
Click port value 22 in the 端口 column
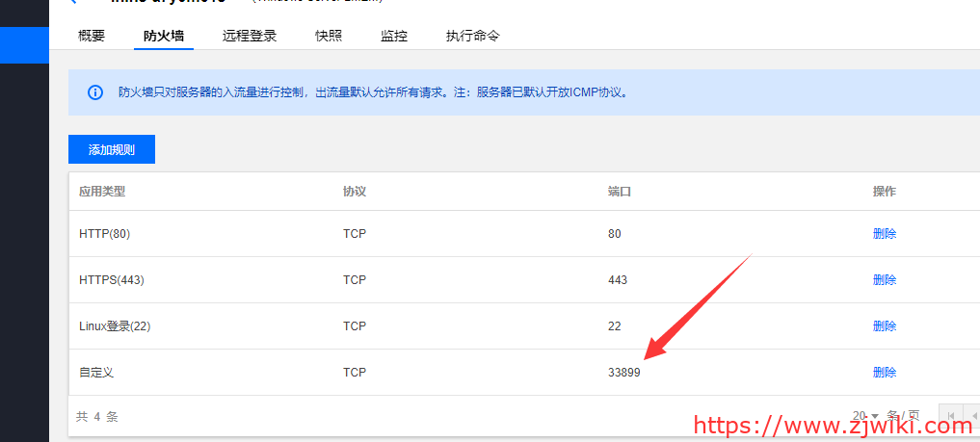tap(615, 326)
